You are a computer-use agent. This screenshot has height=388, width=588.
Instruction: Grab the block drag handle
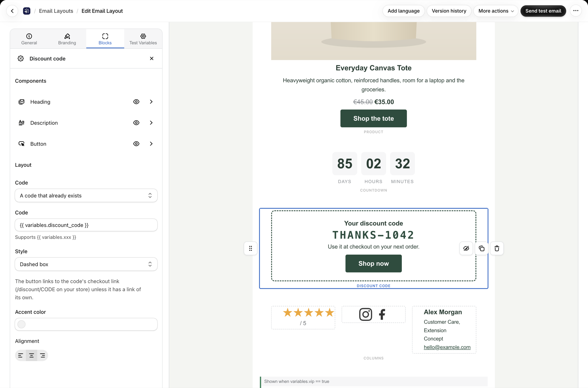(x=251, y=248)
